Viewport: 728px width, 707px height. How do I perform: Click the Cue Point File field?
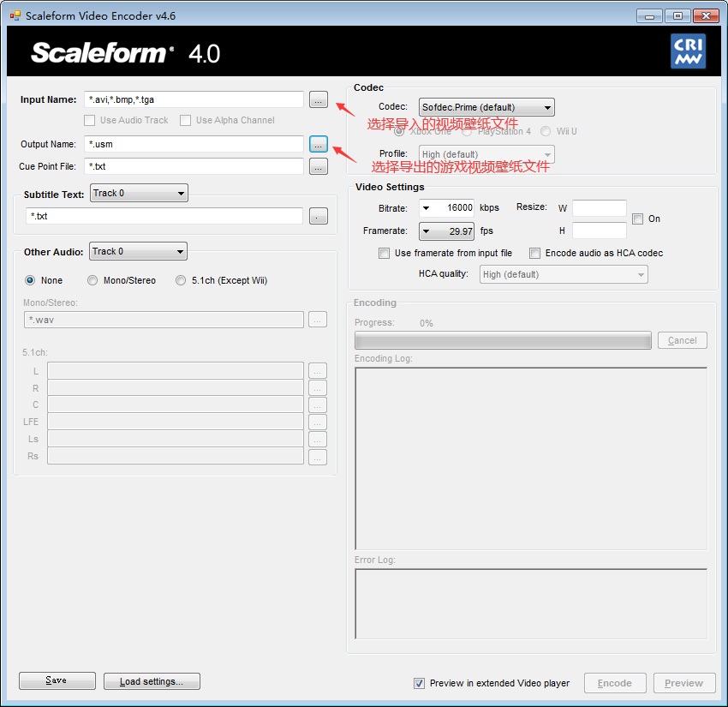(194, 166)
